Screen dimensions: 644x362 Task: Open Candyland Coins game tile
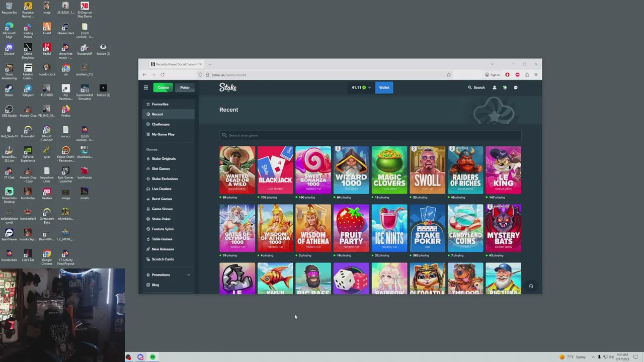[465, 228]
